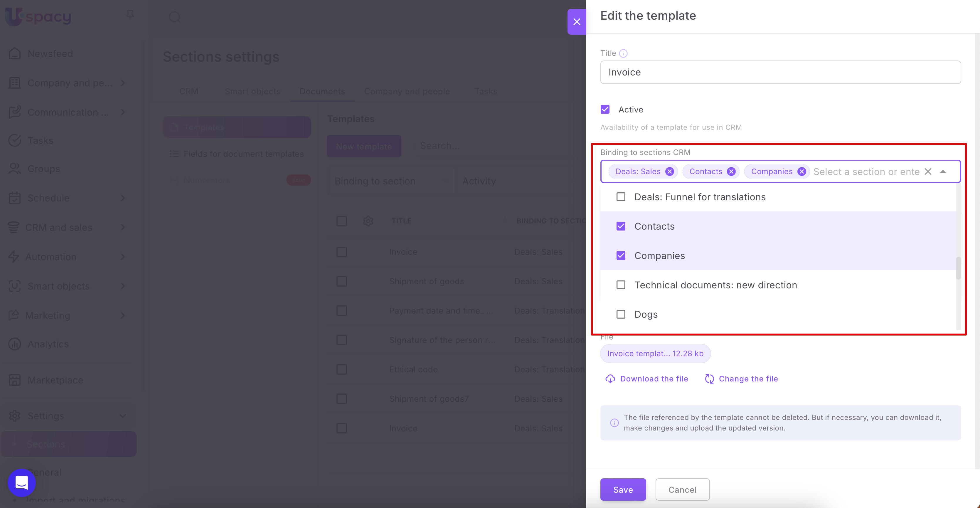Click the Cancel button
The image size is (980, 508).
[683, 490]
